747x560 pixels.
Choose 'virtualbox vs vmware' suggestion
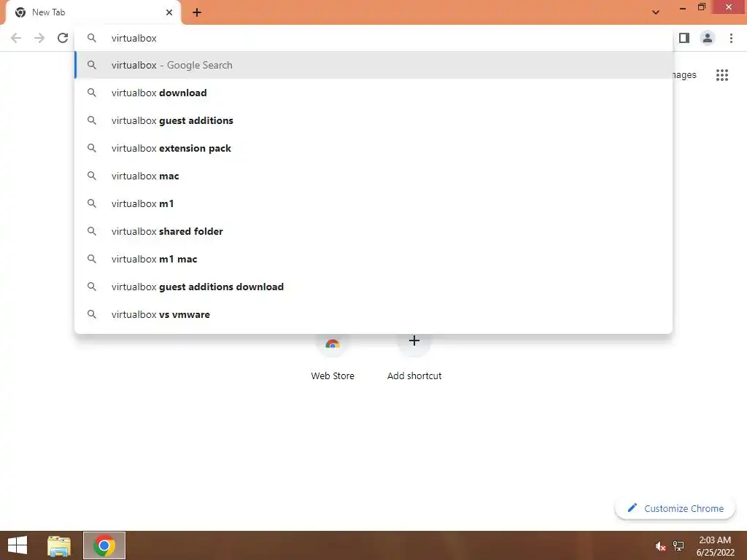[x=373, y=314]
